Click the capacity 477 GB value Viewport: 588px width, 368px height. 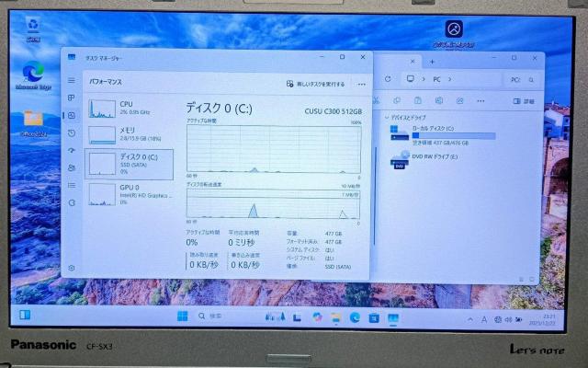click(333, 234)
